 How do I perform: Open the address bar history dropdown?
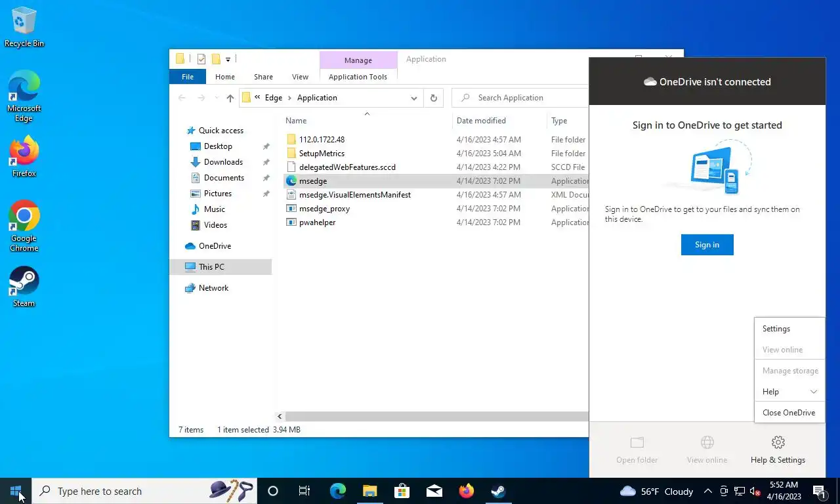click(414, 98)
